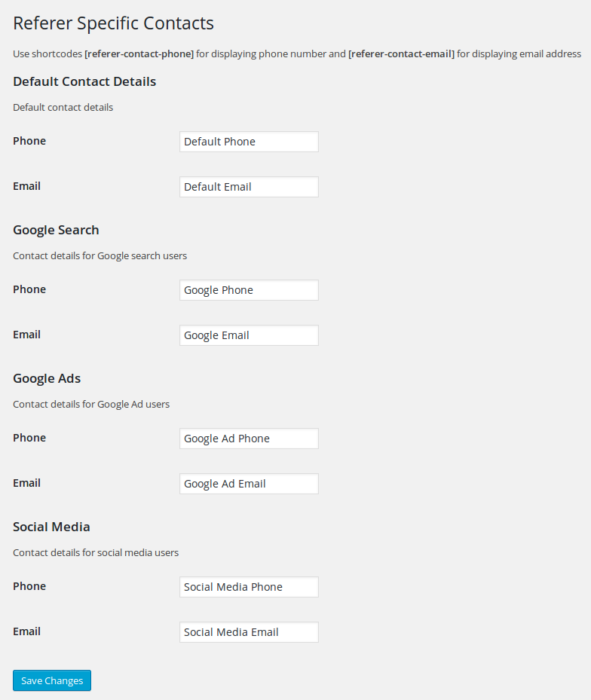
Task: Focus the Google Ad Phone field
Action: coord(249,439)
